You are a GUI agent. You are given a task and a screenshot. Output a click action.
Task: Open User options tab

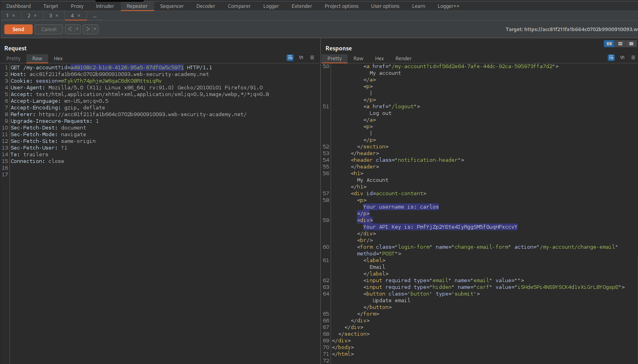coord(385,6)
